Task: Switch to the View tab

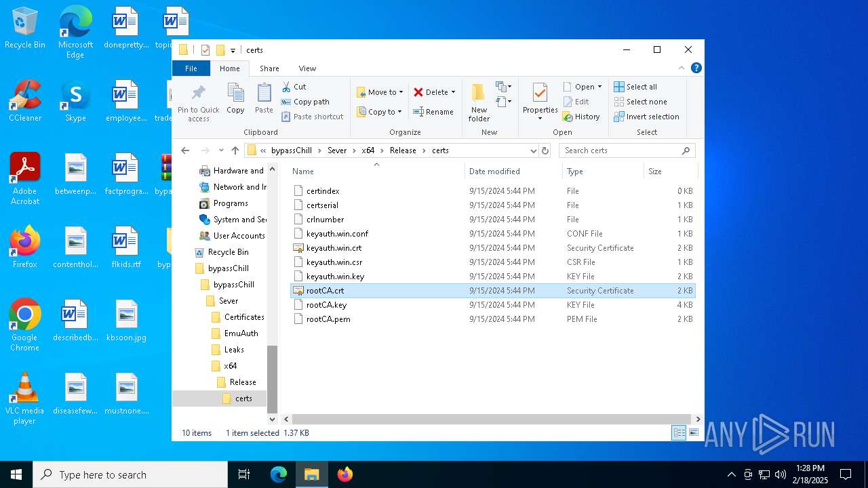Action: pyautogui.click(x=307, y=68)
